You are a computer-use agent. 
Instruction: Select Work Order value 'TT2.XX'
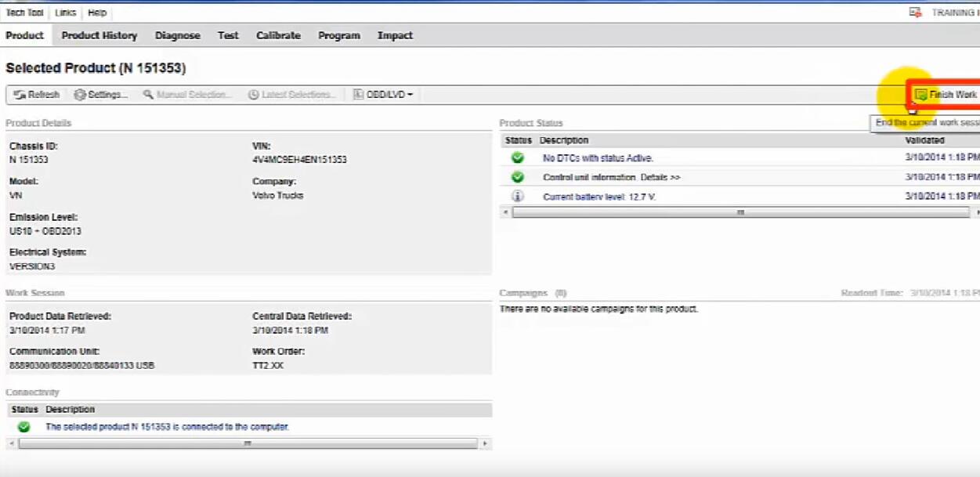pos(268,366)
